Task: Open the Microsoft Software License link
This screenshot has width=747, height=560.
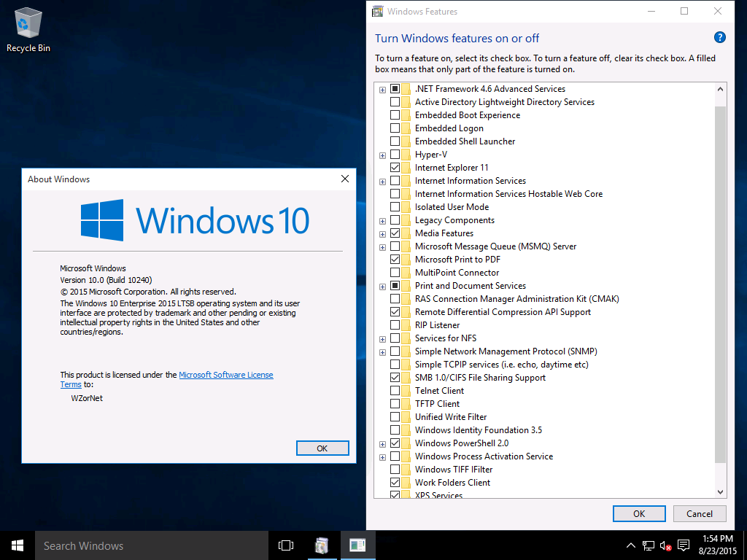Action: 226,375
